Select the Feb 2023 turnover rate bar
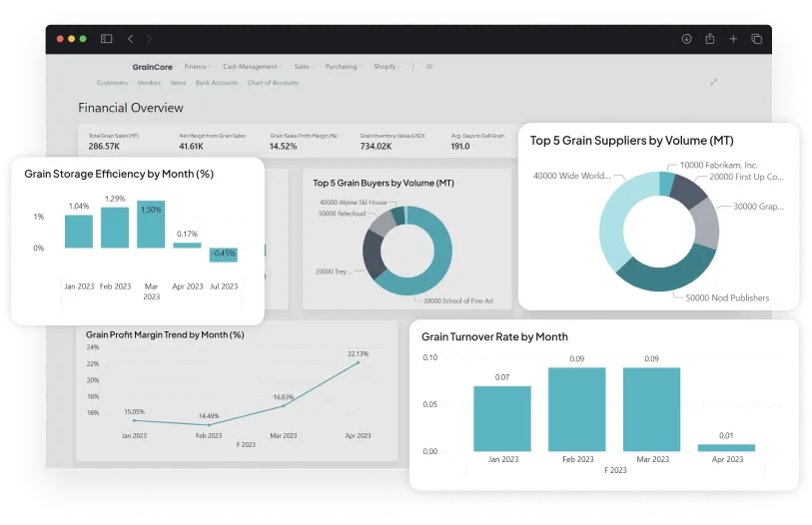The width and height of the screenshot is (812, 525). tap(577, 409)
